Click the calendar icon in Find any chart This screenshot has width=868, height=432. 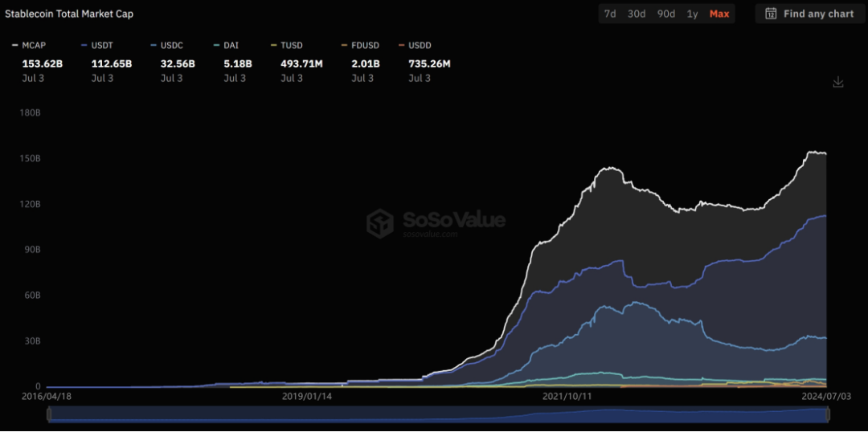click(x=771, y=14)
